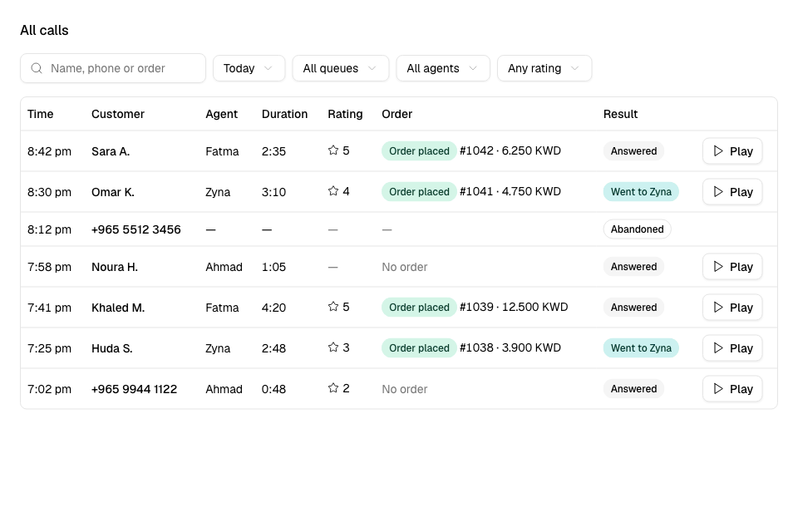The height and width of the screenshot is (532, 798).
Task: Open the All queues dropdown
Action: tap(341, 68)
